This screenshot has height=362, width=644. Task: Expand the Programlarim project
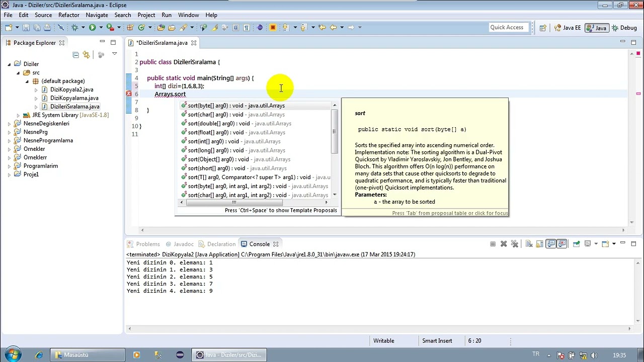(x=9, y=166)
